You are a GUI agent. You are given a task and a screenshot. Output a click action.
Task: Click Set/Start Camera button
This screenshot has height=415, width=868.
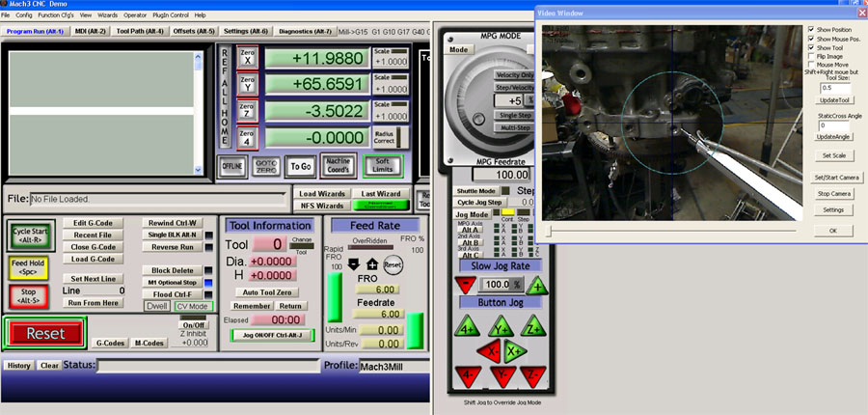[836, 178]
